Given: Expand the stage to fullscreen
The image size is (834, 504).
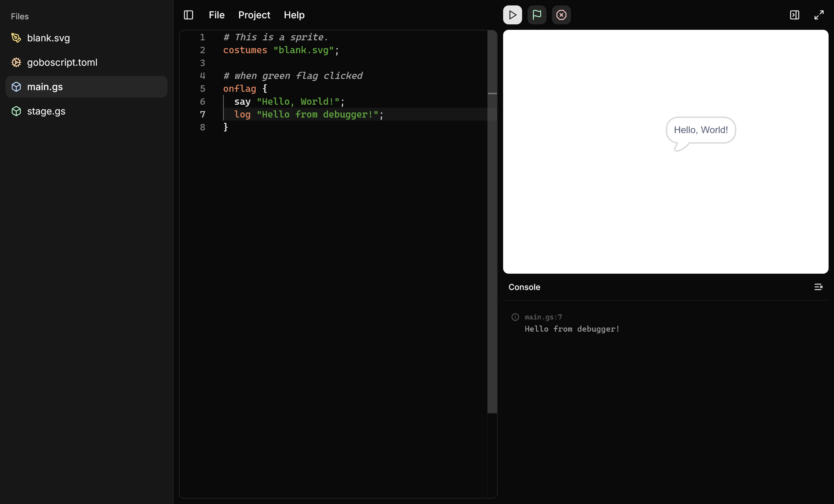Looking at the screenshot, I should click(819, 15).
